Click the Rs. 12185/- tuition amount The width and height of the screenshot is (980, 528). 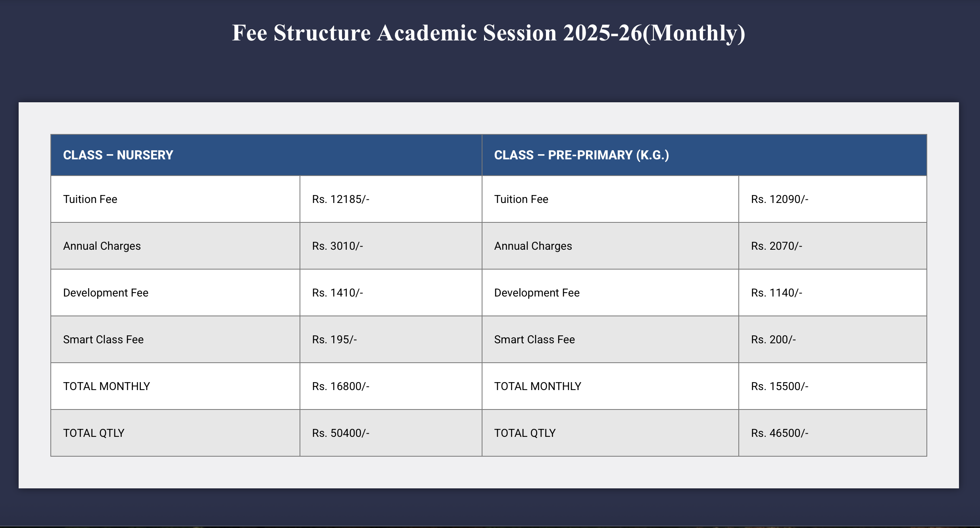341,199
